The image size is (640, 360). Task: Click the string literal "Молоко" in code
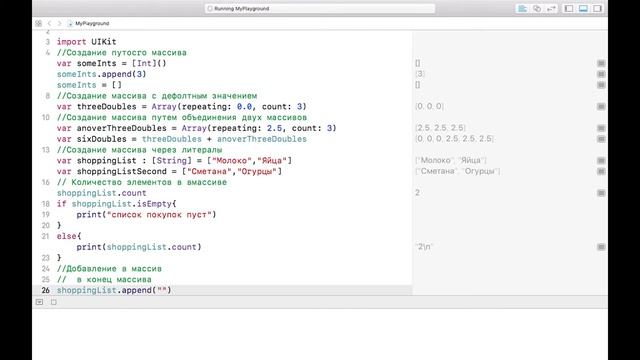232,160
